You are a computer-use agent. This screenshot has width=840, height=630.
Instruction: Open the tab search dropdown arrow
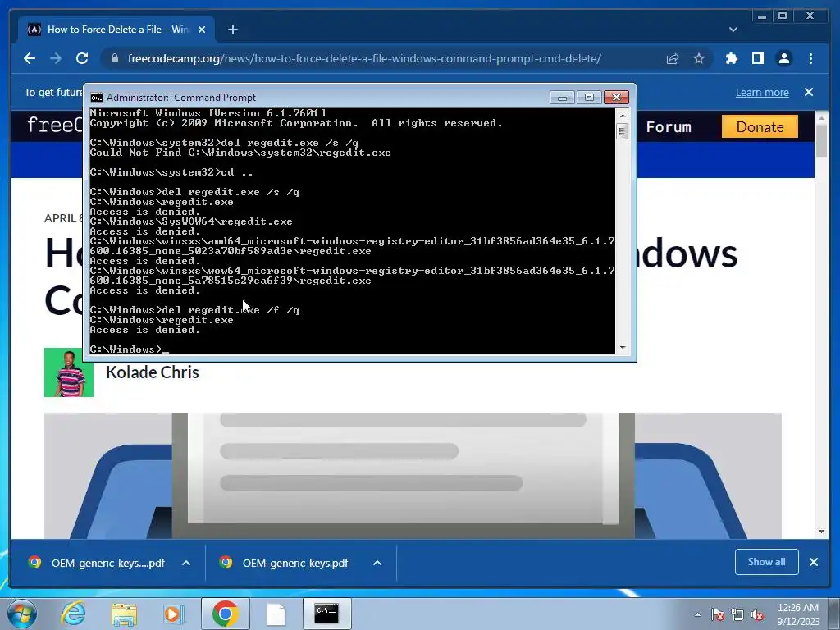(x=733, y=30)
